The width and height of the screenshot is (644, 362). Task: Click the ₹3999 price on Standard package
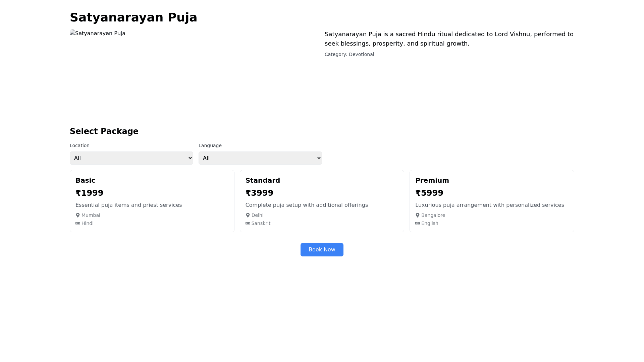(259, 193)
